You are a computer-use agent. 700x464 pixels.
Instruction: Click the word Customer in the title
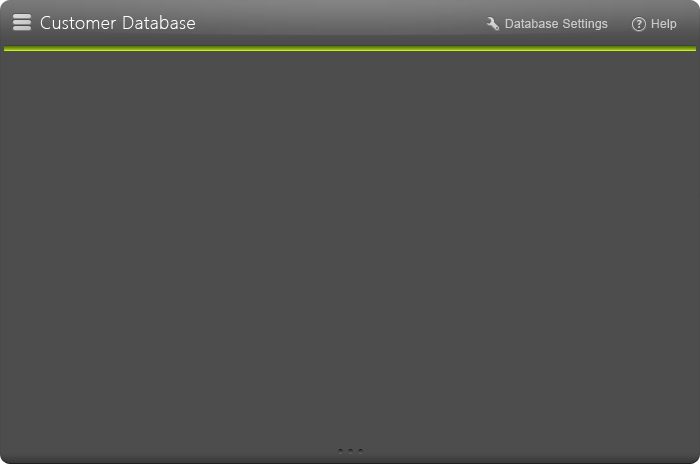(78, 23)
